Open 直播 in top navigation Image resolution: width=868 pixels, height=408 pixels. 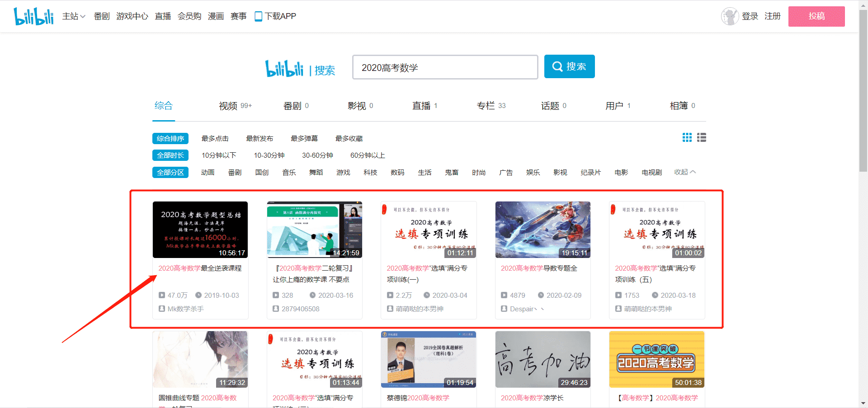tap(163, 16)
